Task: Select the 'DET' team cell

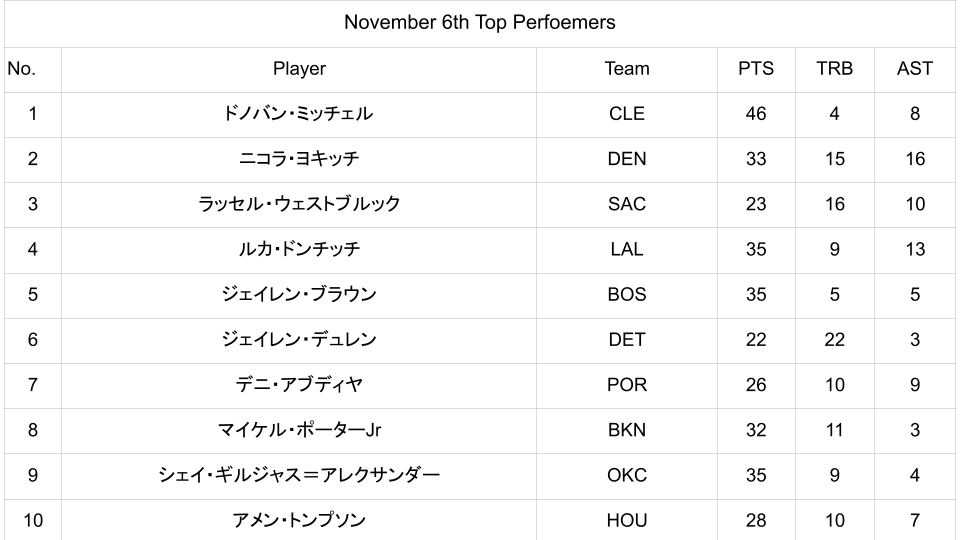Action: point(627,340)
